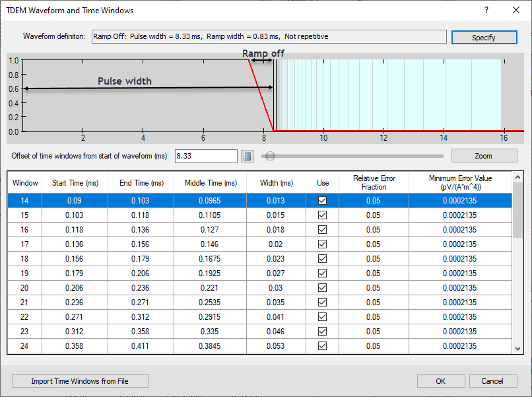Screen dimensions: 532x397
Task: Click the Cancel button
Action: (492, 381)
